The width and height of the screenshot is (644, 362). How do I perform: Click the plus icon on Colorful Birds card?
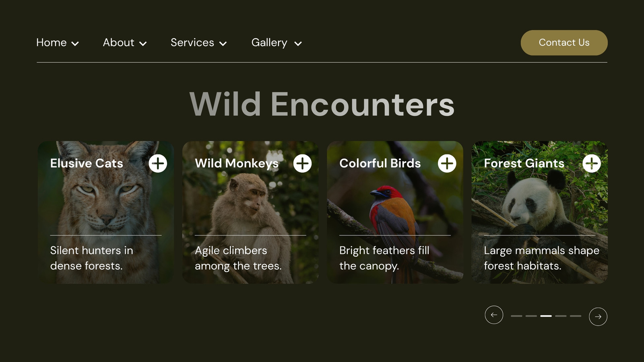coord(447,163)
